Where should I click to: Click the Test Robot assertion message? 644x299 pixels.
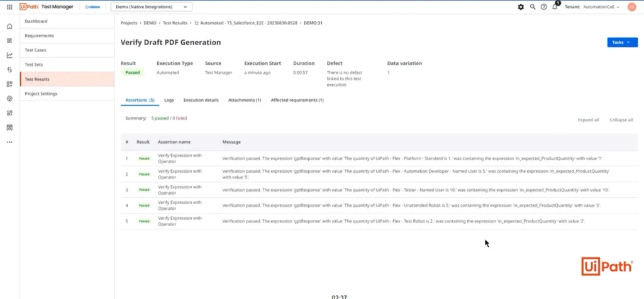tap(404, 221)
